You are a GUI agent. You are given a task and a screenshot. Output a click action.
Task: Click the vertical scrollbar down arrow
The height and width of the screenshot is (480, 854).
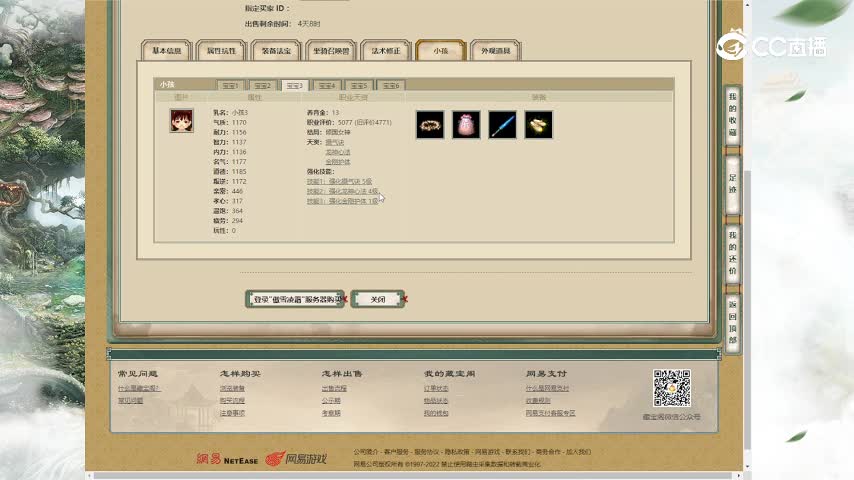[747, 467]
